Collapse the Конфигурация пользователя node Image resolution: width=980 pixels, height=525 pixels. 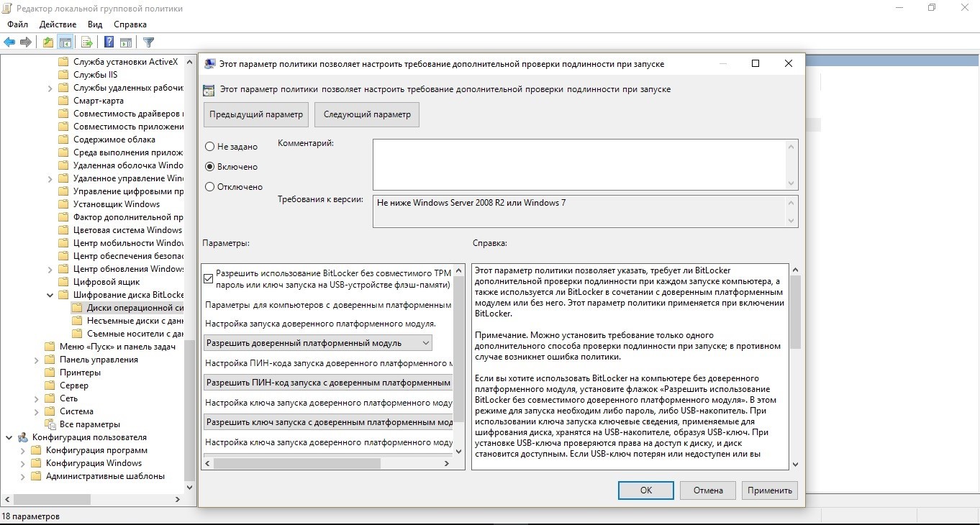9,437
